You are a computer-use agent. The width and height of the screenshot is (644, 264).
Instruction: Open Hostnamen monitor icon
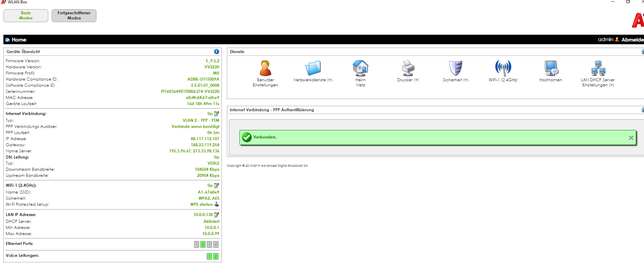(551, 68)
